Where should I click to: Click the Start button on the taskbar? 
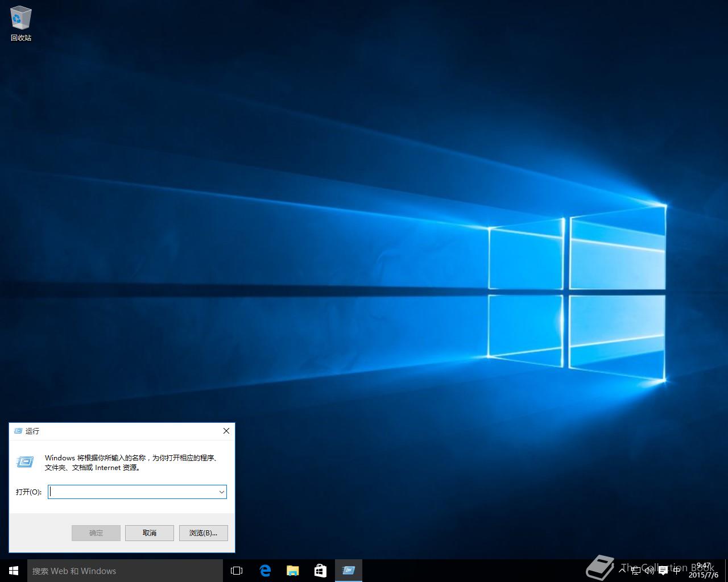pos(14,571)
